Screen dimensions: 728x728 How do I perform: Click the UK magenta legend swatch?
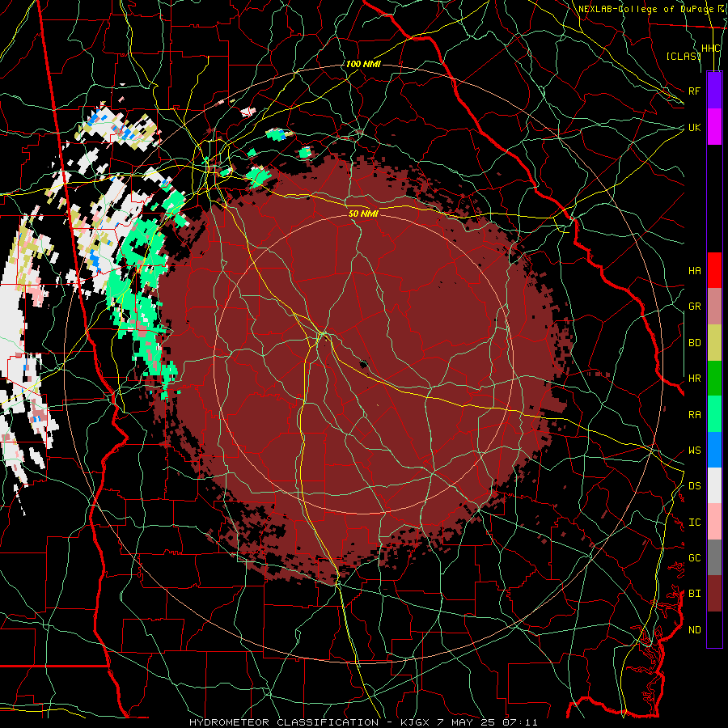tap(714, 127)
